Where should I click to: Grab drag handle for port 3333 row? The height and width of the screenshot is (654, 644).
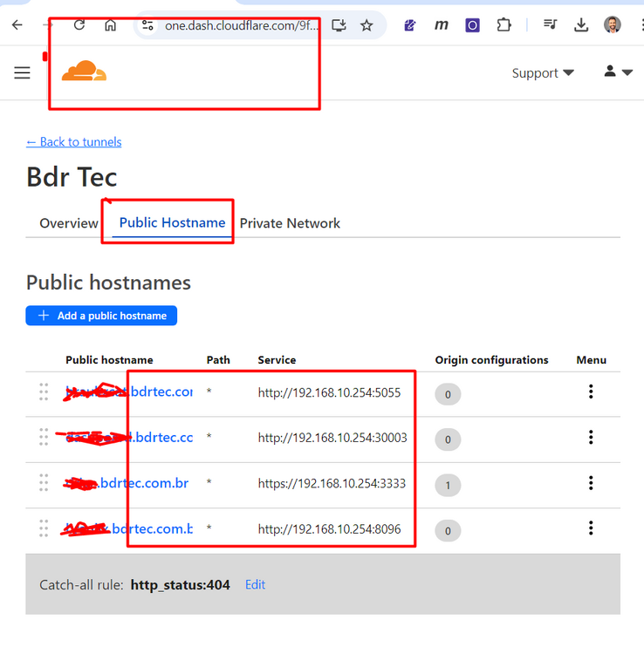44,482
